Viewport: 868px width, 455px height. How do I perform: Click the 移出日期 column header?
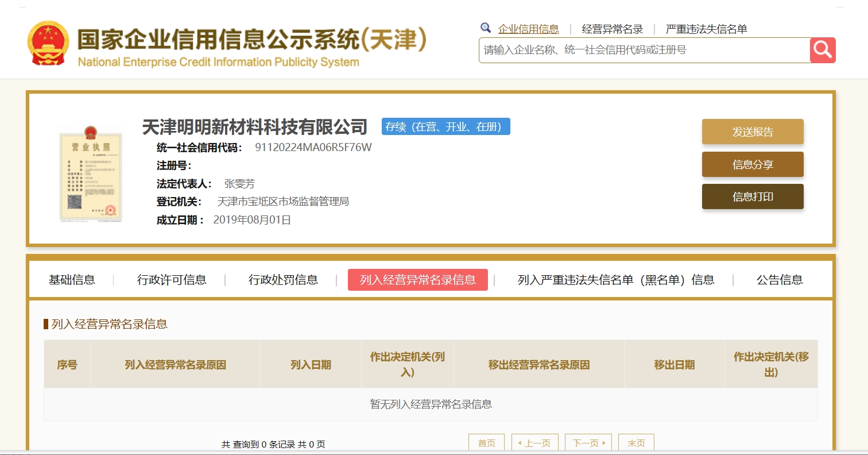pyautogui.click(x=675, y=364)
